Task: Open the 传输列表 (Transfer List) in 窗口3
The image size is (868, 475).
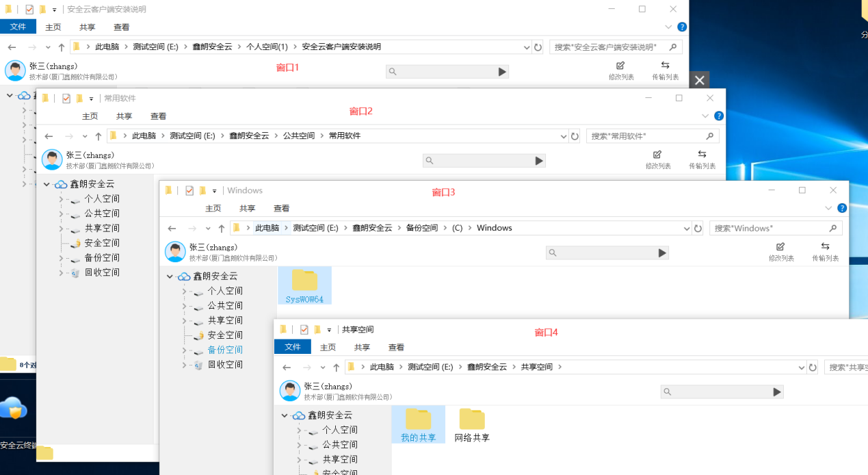Action: 826,251
